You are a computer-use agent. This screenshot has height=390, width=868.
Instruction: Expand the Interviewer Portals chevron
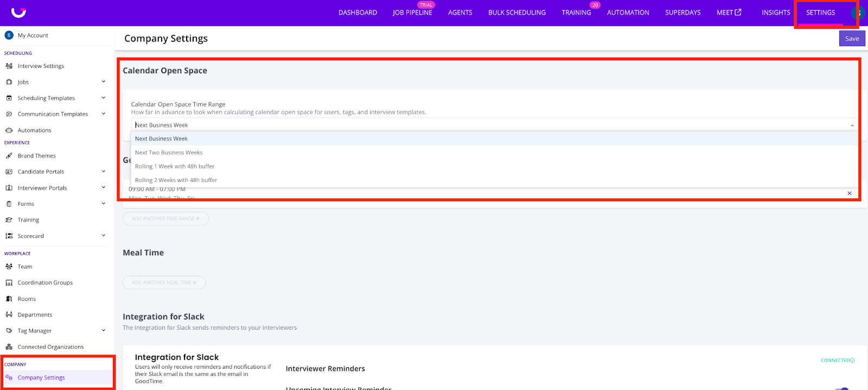tap(104, 187)
